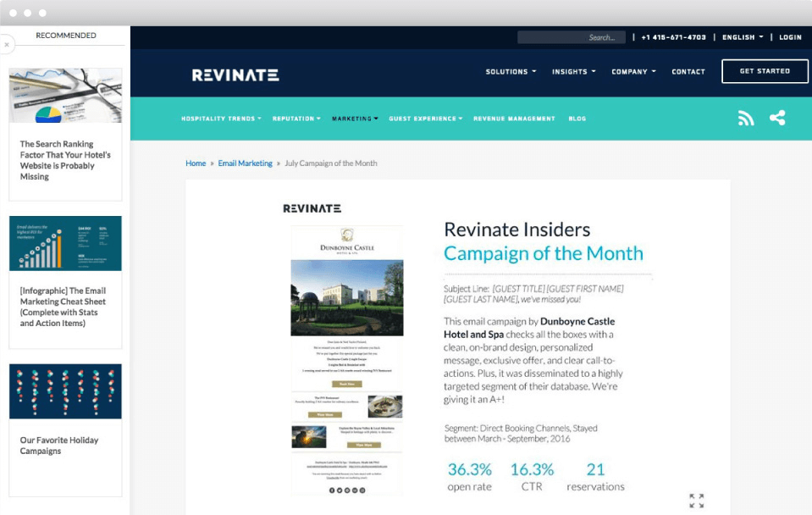Click 'July Campaign of the Month' breadcrumb text
The height and width of the screenshot is (515, 812).
click(331, 163)
